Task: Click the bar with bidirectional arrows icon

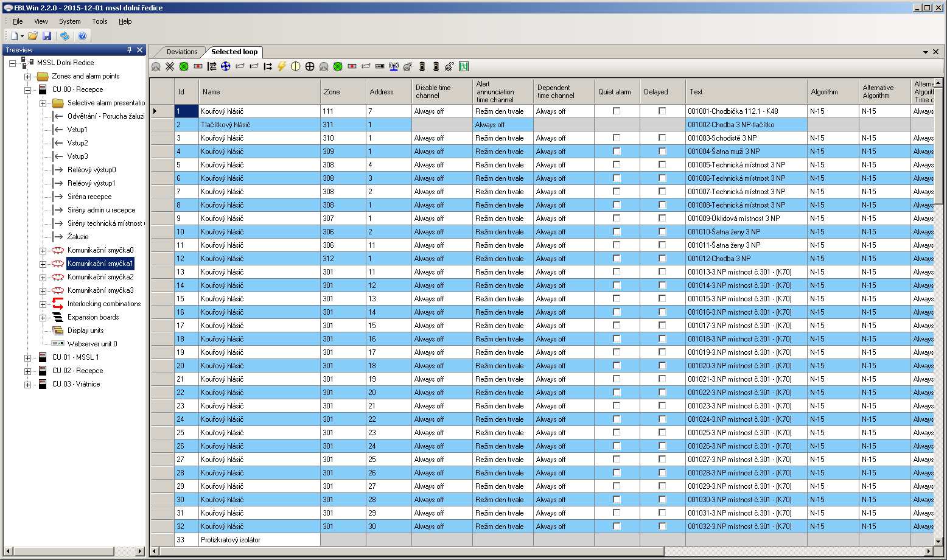Action: (x=212, y=66)
